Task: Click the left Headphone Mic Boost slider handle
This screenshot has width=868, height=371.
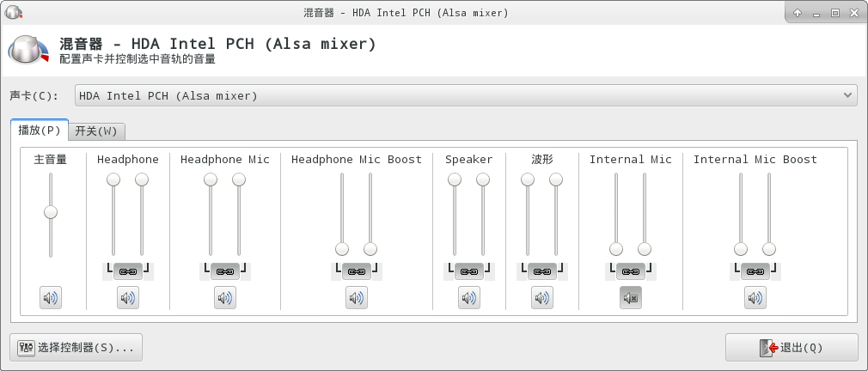Action: pos(342,249)
